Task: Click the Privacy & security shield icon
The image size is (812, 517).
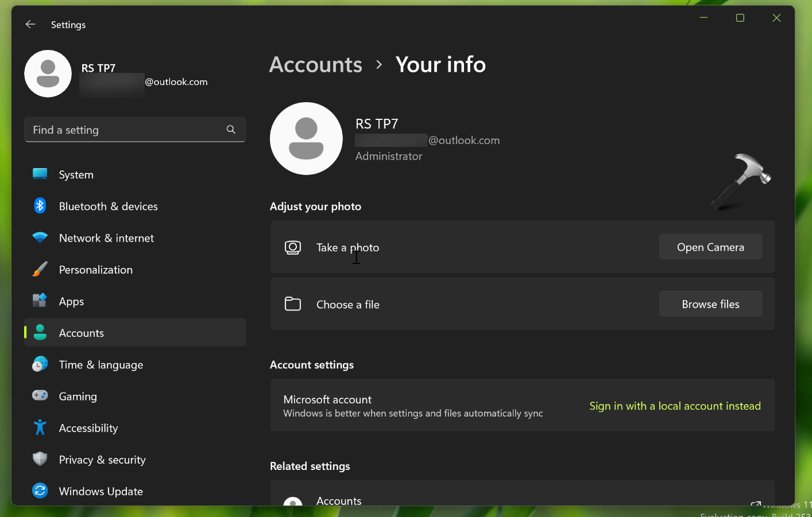Action: click(40, 459)
